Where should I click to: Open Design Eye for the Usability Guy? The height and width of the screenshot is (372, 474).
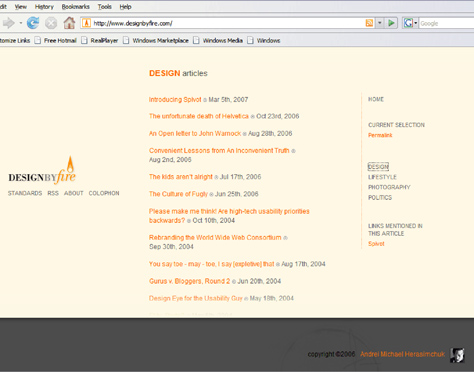click(196, 298)
